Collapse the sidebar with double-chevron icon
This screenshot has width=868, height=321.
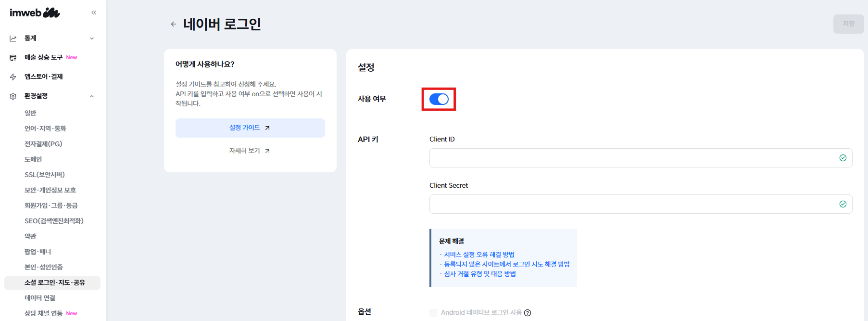coord(94,13)
